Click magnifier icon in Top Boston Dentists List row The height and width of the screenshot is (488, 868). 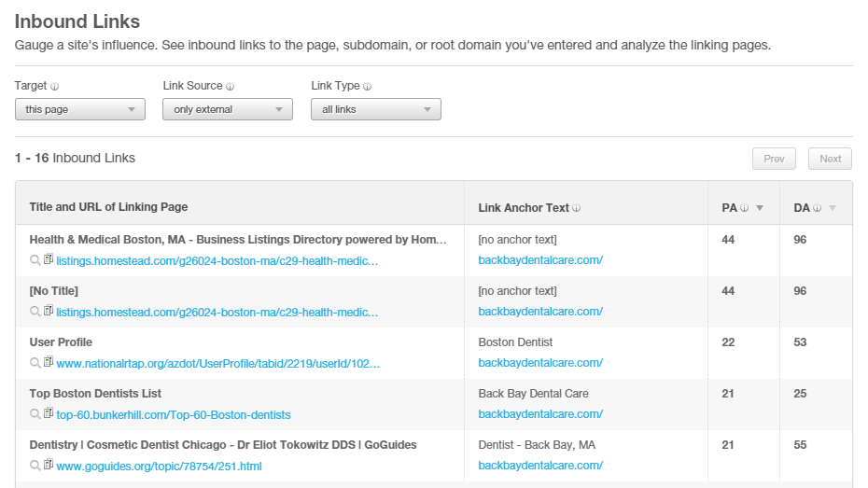click(x=35, y=414)
